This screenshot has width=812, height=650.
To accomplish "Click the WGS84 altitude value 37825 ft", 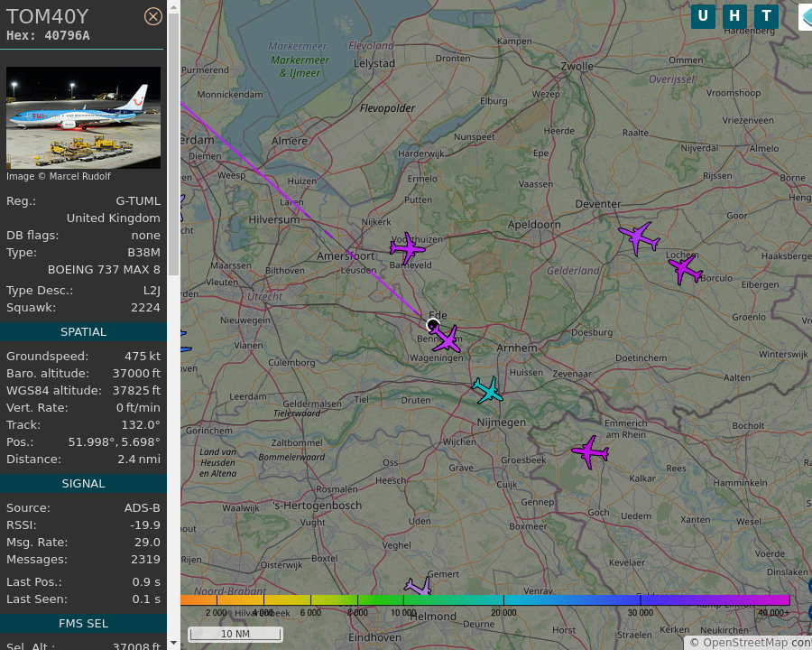I will (137, 390).
